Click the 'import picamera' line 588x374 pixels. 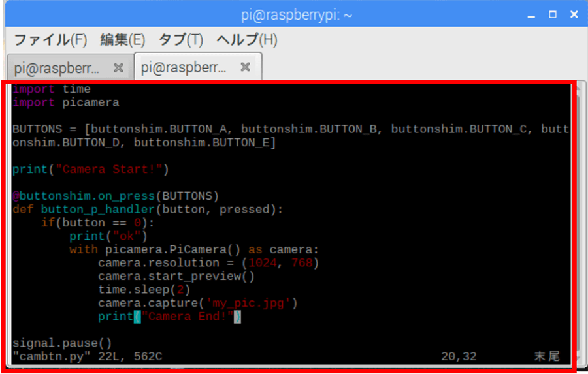[66, 102]
